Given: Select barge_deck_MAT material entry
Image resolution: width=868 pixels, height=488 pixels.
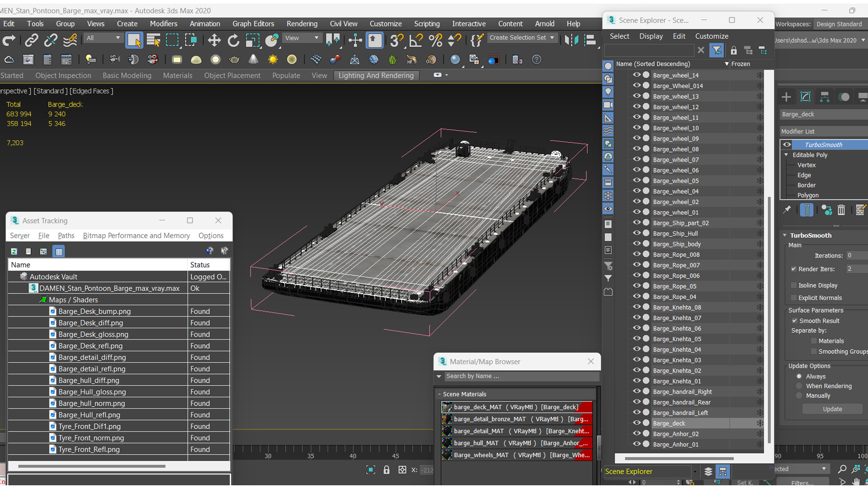Looking at the screenshot, I should 517,407.
